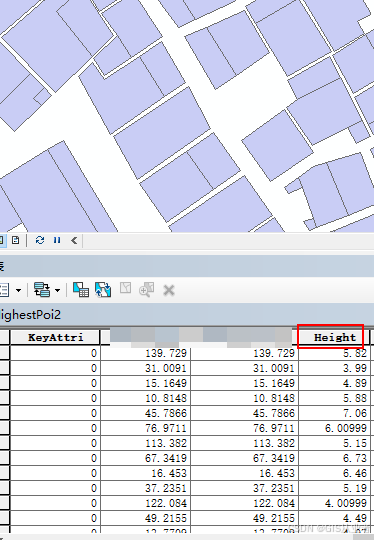Switch to the layout view icon
The width and height of the screenshot is (374, 540).
pos(16,240)
